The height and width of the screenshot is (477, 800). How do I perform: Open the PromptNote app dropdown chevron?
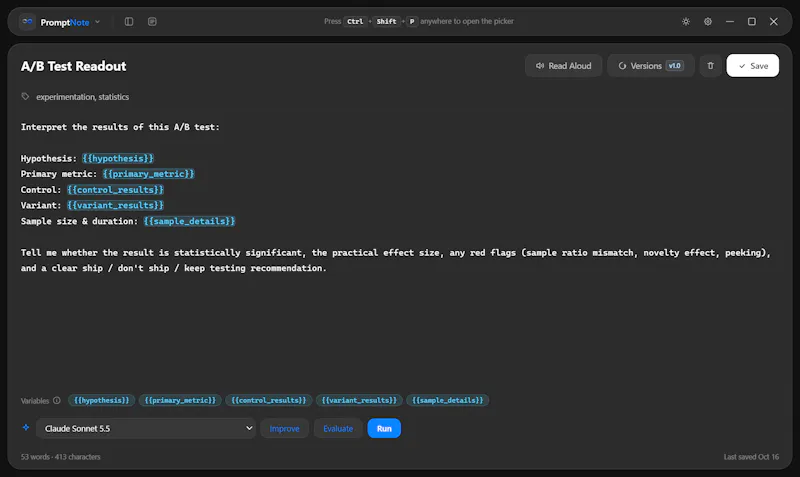click(x=97, y=22)
